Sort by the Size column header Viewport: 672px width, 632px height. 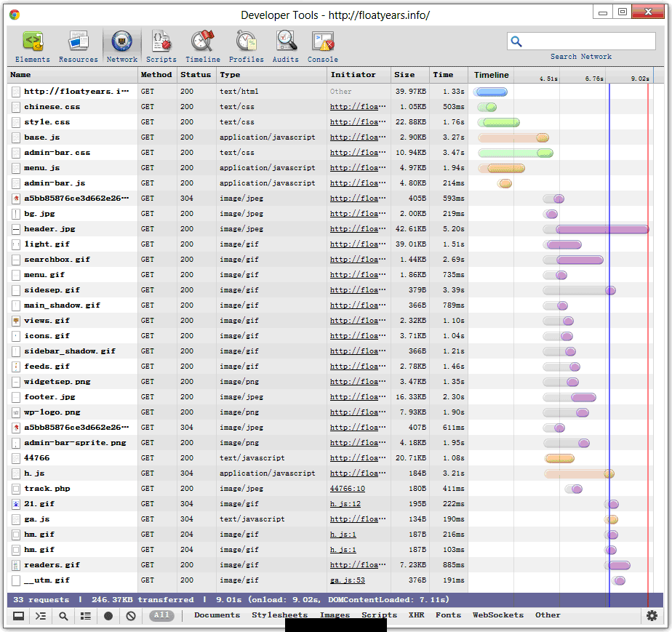[x=409, y=75]
